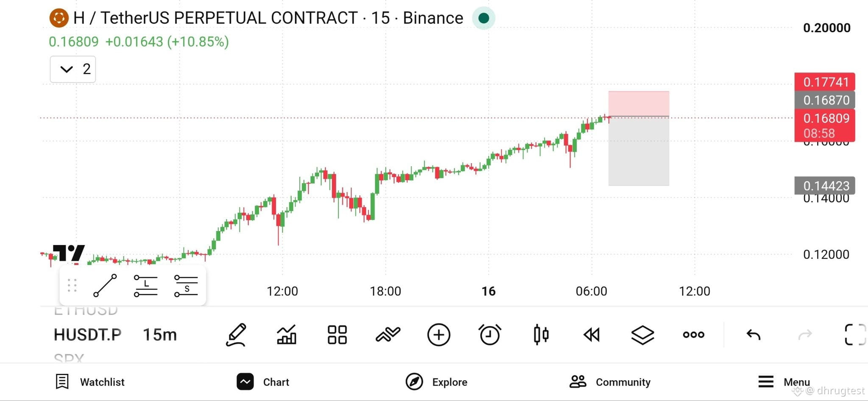Open the object tree layers icon
This screenshot has height=401, width=868.
coord(643,335)
